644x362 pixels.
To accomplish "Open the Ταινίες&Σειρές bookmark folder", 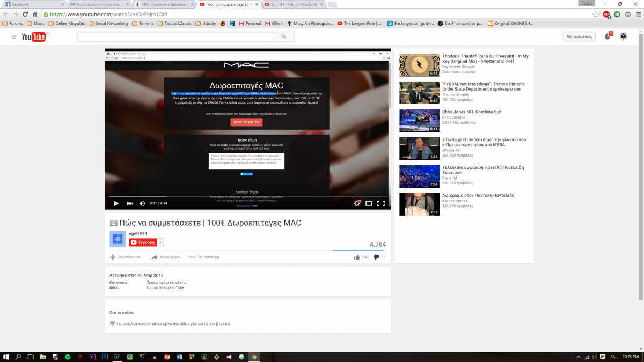I will coord(174,24).
